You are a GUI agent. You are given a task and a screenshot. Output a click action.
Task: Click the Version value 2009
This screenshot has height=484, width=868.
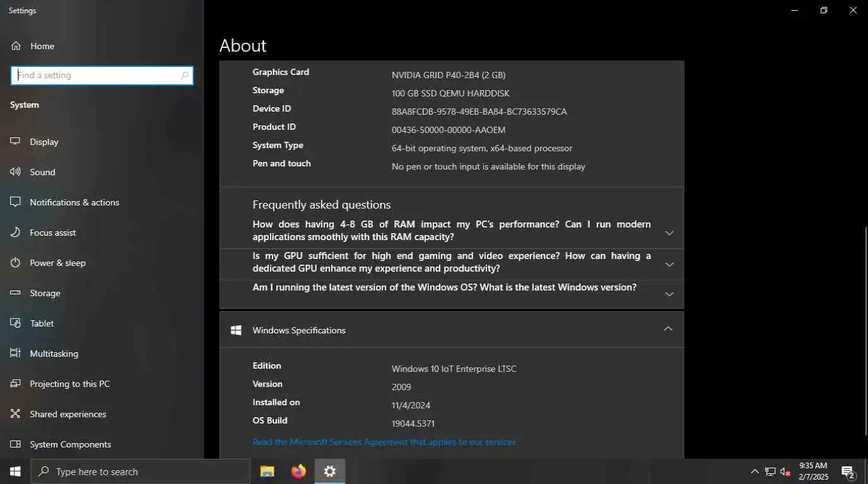[x=401, y=387]
